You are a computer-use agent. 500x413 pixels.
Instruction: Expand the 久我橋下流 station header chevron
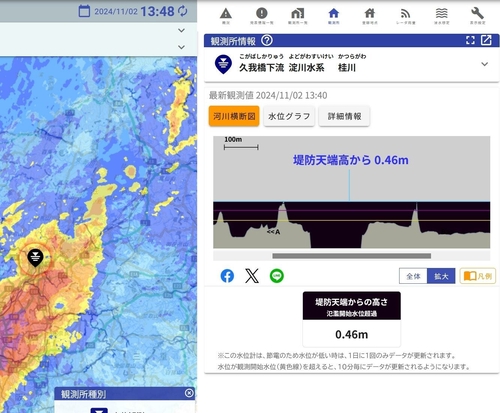pyautogui.click(x=485, y=64)
